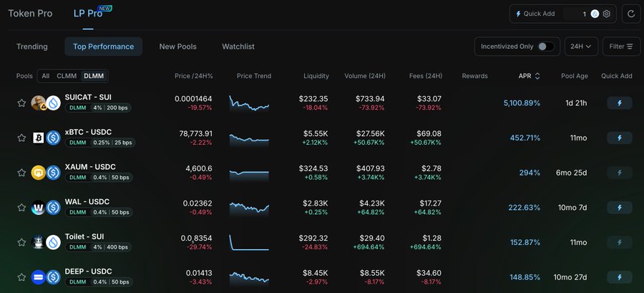Viewport: 644px width, 293px height.
Task: Open the Trending tab
Action: click(32, 47)
